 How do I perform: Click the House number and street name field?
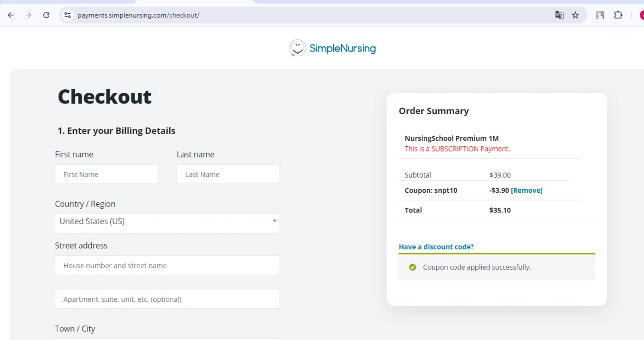click(167, 265)
